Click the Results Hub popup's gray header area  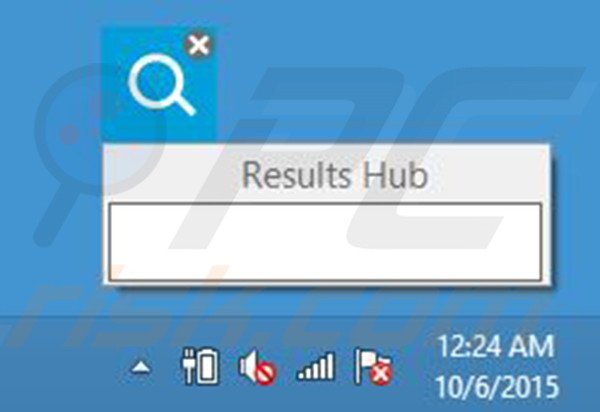coord(327,174)
